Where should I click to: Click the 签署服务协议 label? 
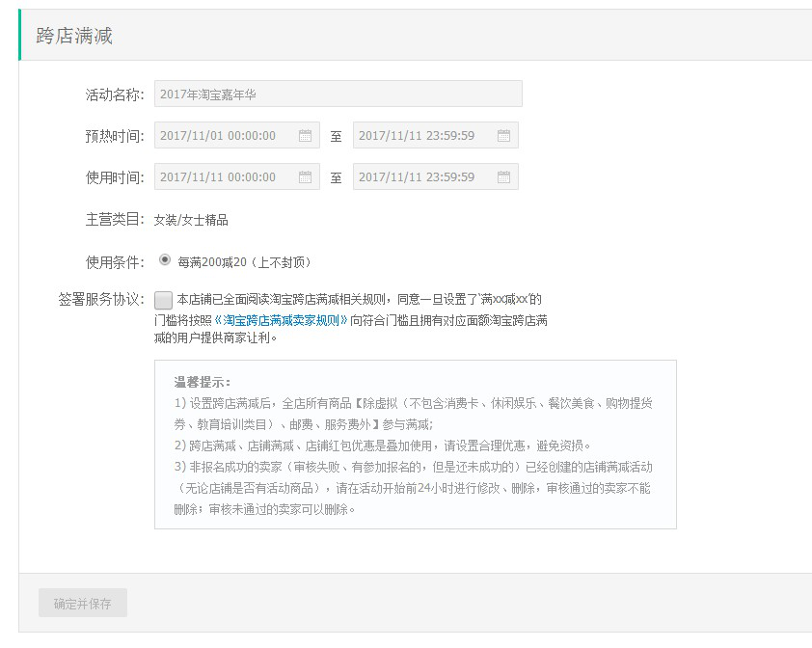click(101, 299)
